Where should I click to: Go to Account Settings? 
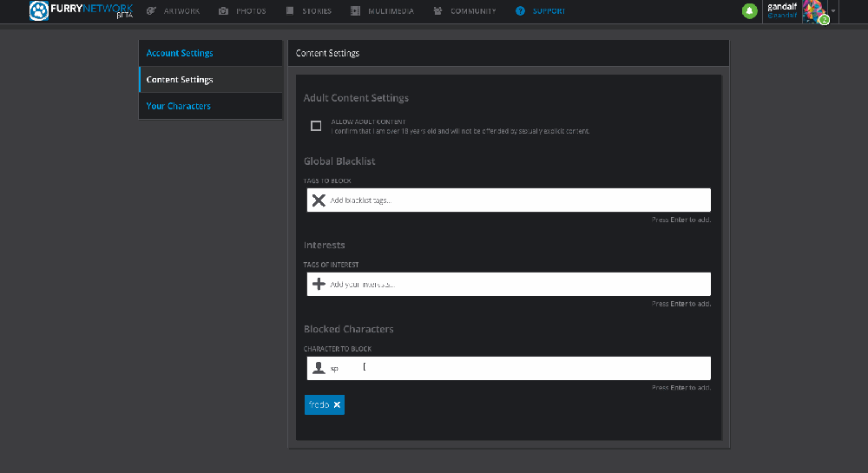pos(180,53)
